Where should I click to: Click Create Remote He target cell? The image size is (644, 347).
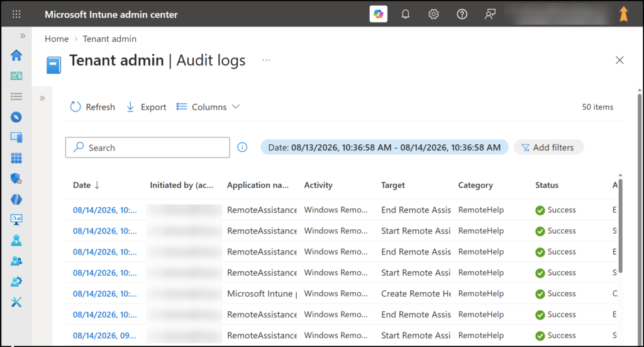[x=416, y=293]
